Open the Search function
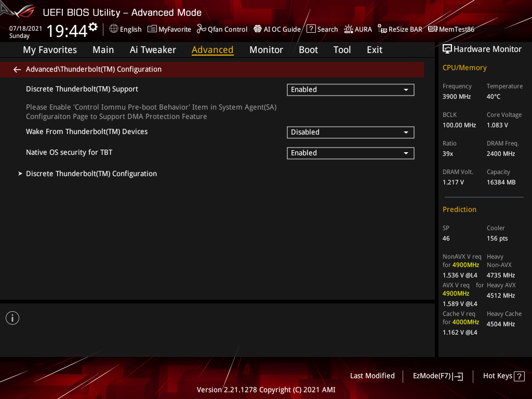The image size is (532, 399). click(322, 29)
